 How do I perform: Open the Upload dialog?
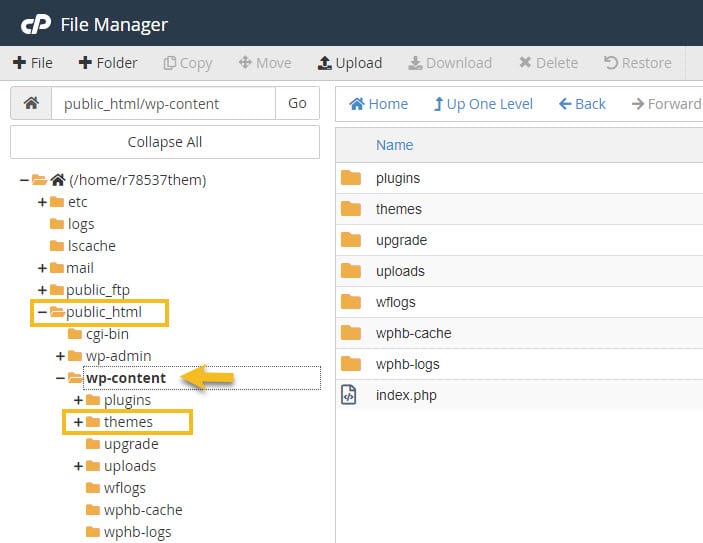[350, 63]
